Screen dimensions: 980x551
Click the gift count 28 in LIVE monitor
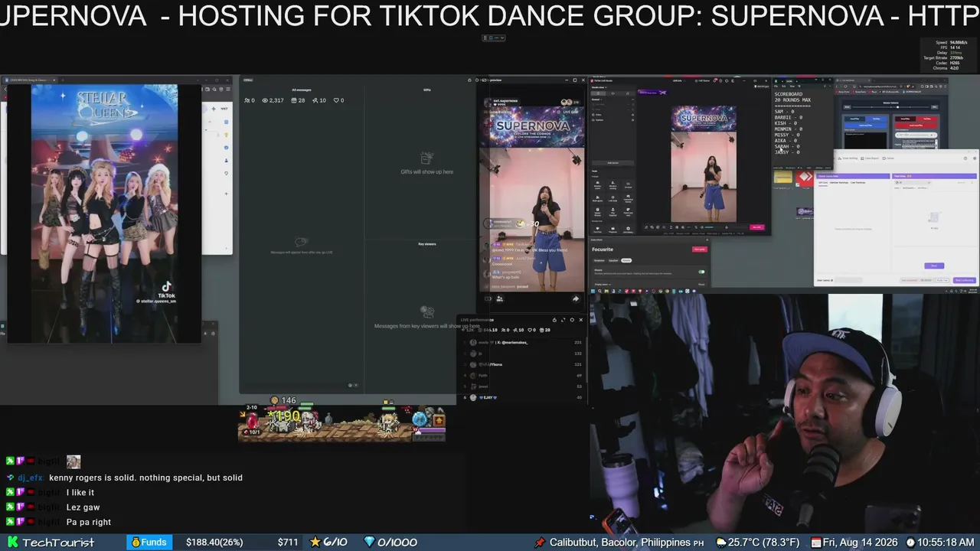pyautogui.click(x=299, y=100)
